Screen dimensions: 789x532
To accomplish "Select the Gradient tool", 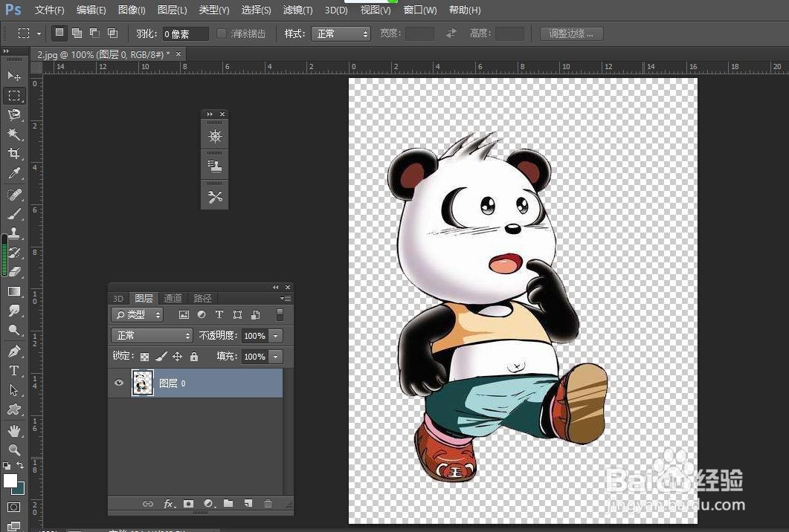I will pyautogui.click(x=14, y=292).
